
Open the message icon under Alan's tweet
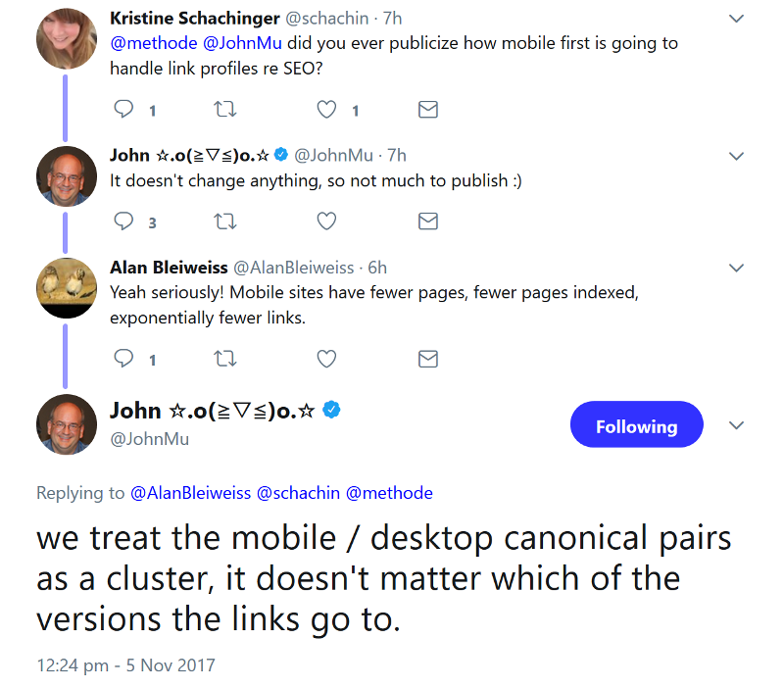[427, 359]
